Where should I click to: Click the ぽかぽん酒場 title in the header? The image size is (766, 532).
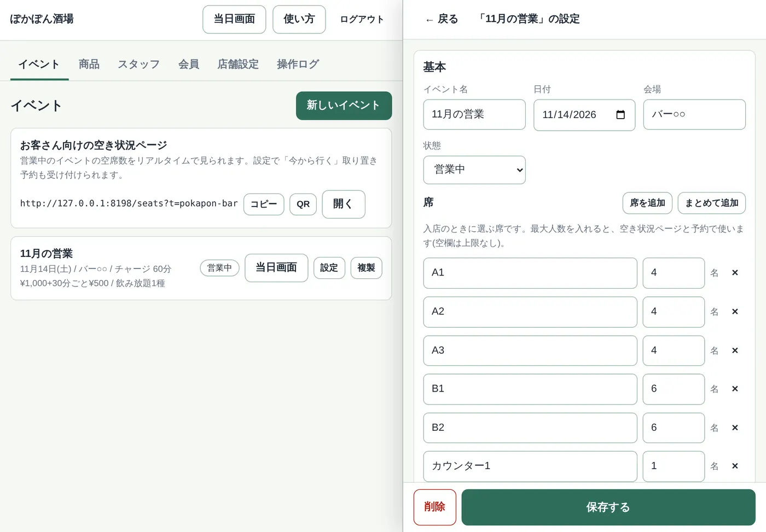pos(42,19)
